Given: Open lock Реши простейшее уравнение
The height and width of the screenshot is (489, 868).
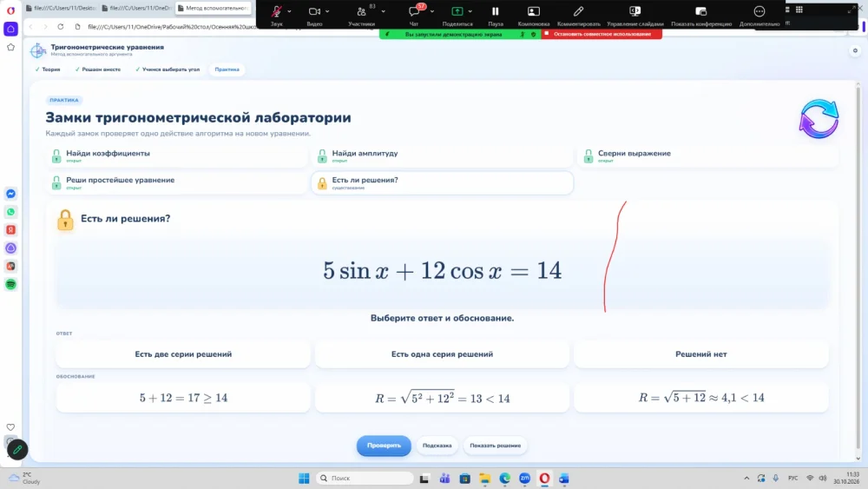Looking at the screenshot, I should [177, 182].
